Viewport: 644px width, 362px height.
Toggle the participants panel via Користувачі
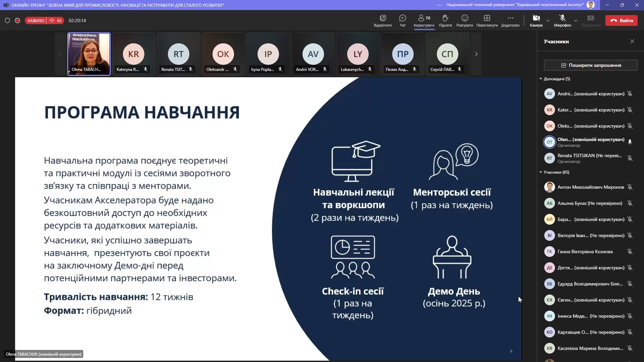[424, 20]
